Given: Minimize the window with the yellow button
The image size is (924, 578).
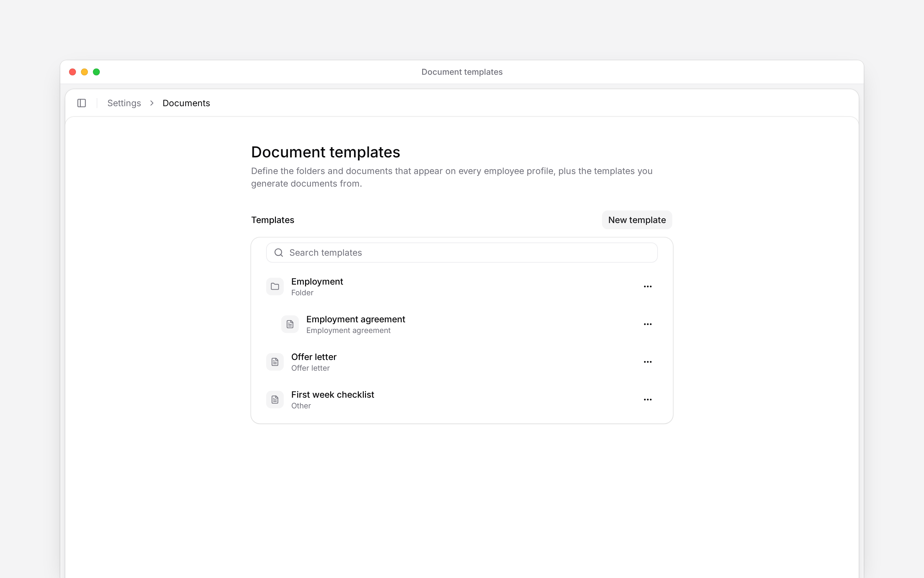Looking at the screenshot, I should coord(84,72).
